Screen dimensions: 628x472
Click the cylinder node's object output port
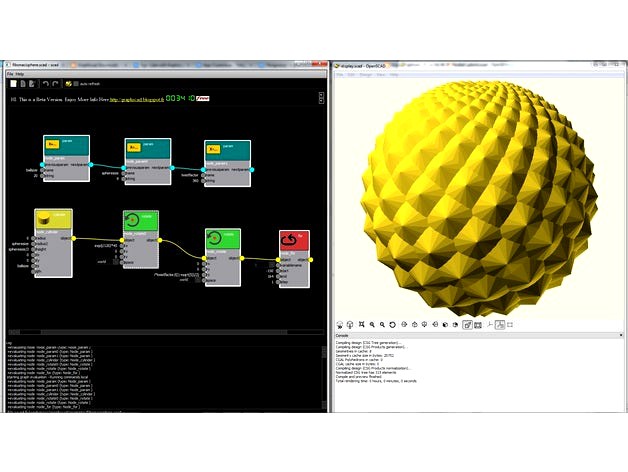[x=74, y=237]
